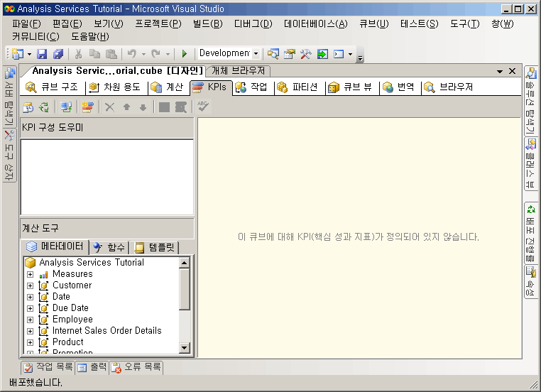Select the 함수 tab in 계산 도구

[x=109, y=247]
